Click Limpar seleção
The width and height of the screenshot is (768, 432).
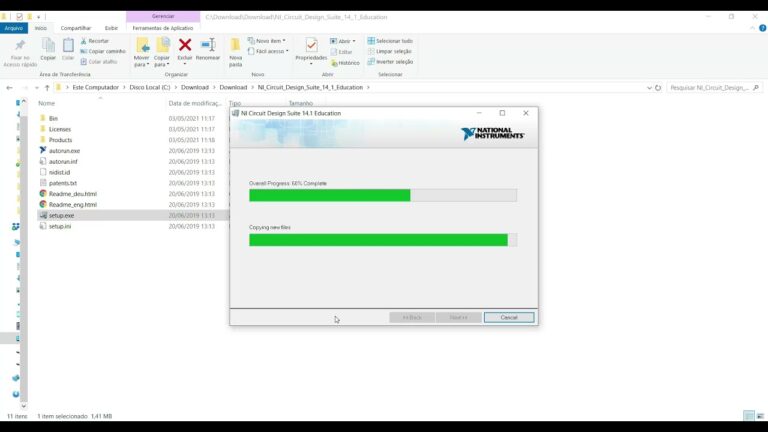pyautogui.click(x=389, y=51)
